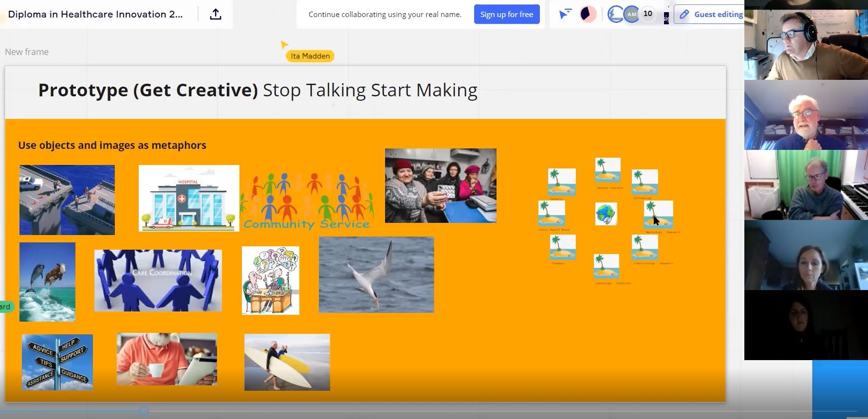Open the pink timer avatar icon
Image resolution: width=868 pixels, height=419 pixels.
[588, 14]
